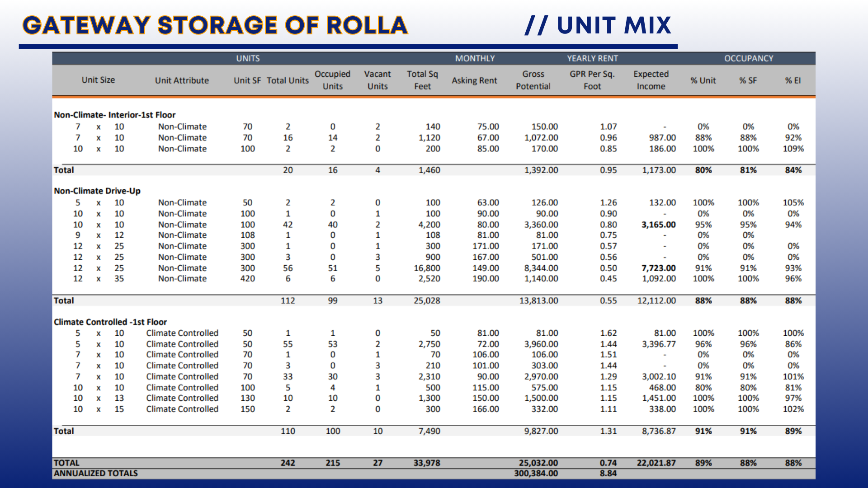Select the GPR per sq foot '1.62'
This screenshot has height=488, width=868.
tap(608, 333)
